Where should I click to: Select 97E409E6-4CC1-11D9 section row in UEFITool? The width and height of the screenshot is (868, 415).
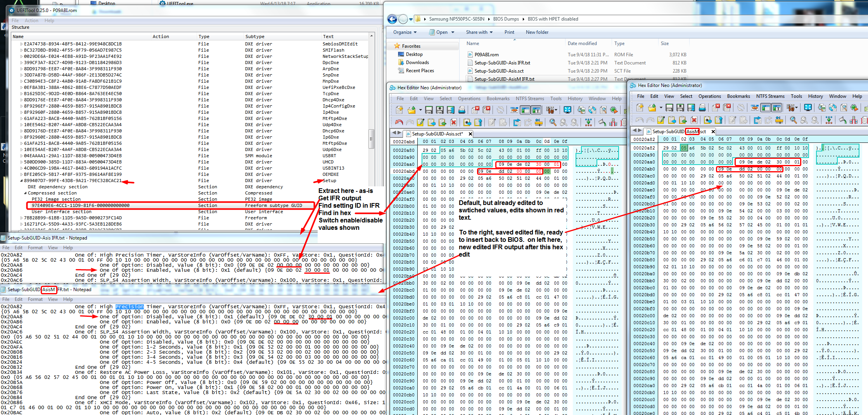[171, 205]
